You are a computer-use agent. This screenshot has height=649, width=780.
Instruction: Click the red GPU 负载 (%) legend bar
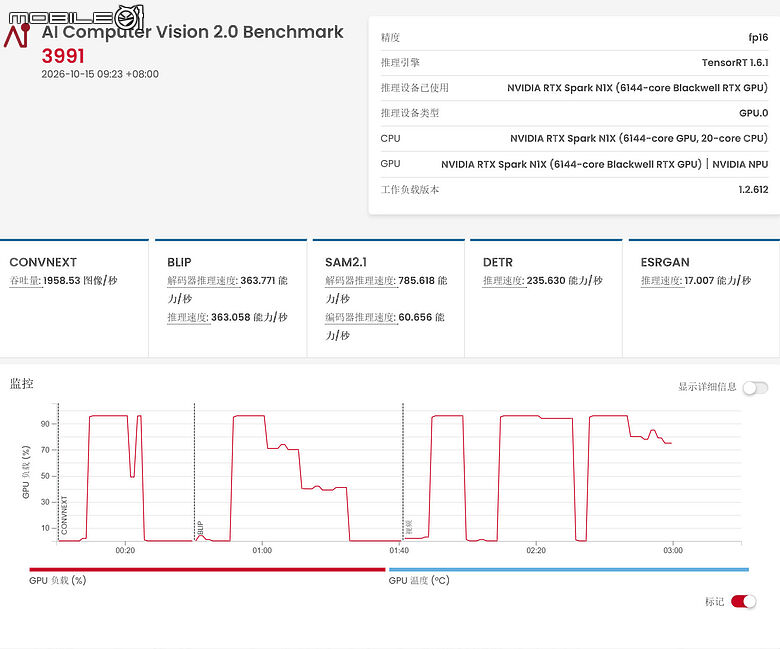pyautogui.click(x=207, y=569)
